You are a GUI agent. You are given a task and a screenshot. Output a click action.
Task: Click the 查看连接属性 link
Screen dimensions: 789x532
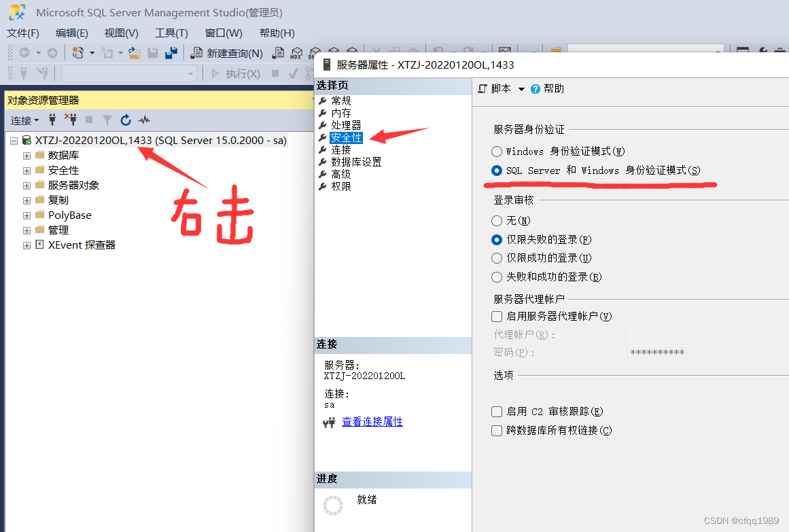[x=372, y=422]
